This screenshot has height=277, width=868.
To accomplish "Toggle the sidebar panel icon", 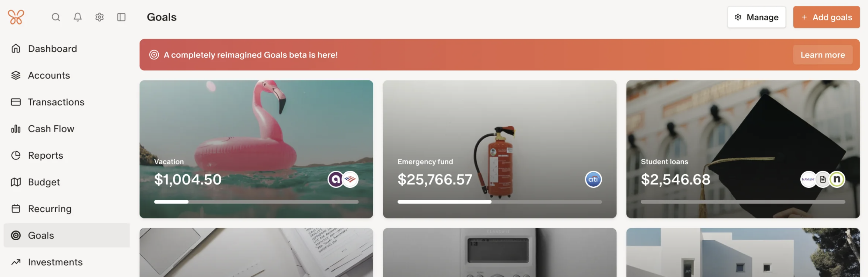I will point(121,17).
